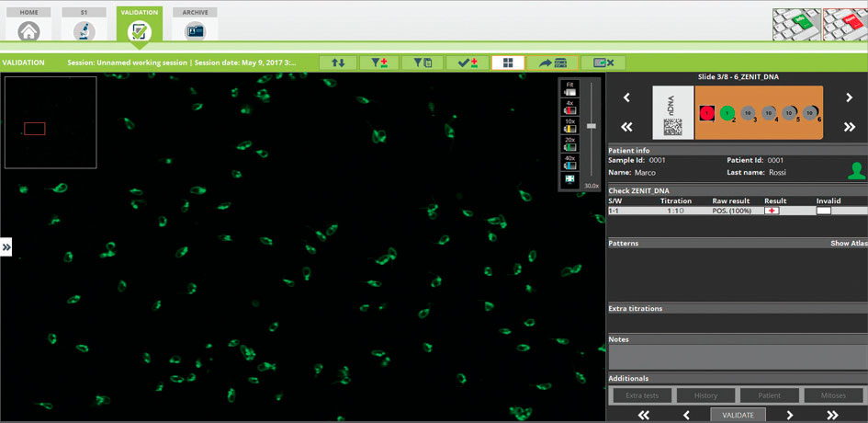Screen dimensions: 868x423
Task: Click the sort arrows toolbar icon
Action: point(338,63)
